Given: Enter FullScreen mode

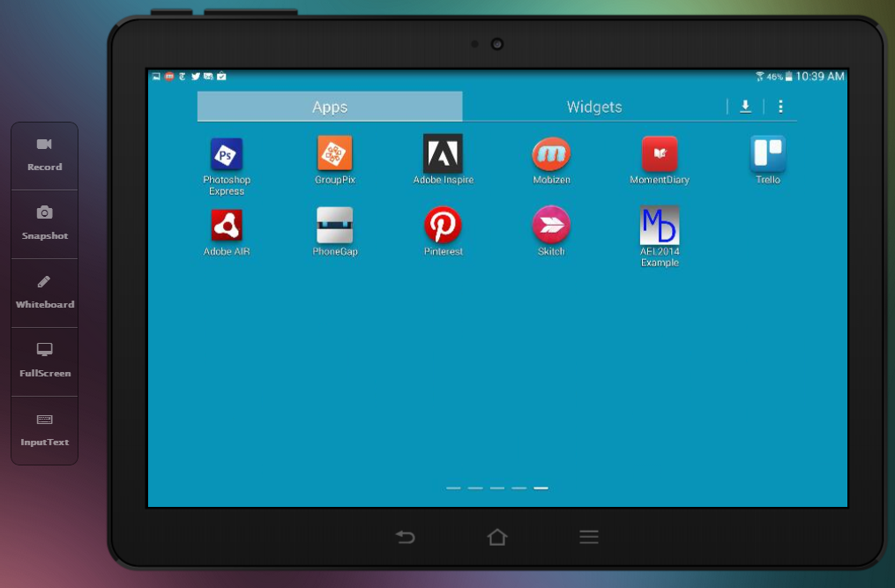Looking at the screenshot, I should point(44,361).
